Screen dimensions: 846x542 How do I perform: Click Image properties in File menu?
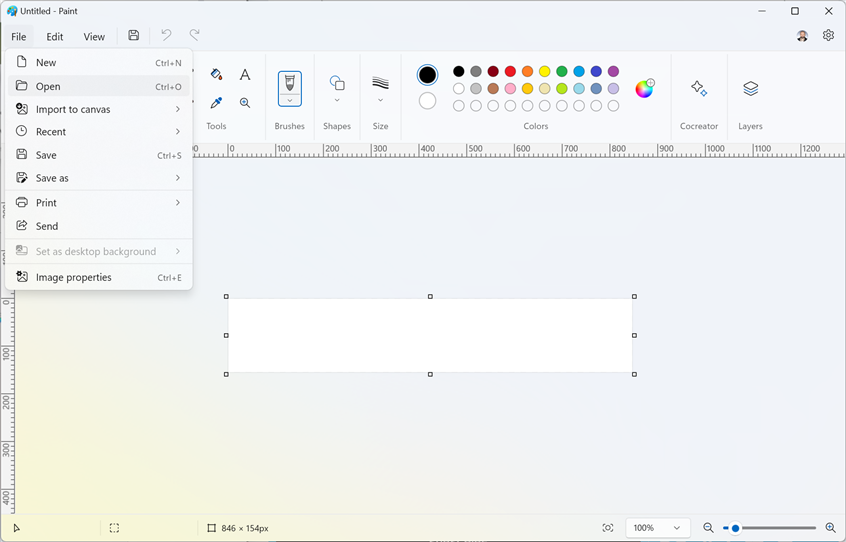74,277
